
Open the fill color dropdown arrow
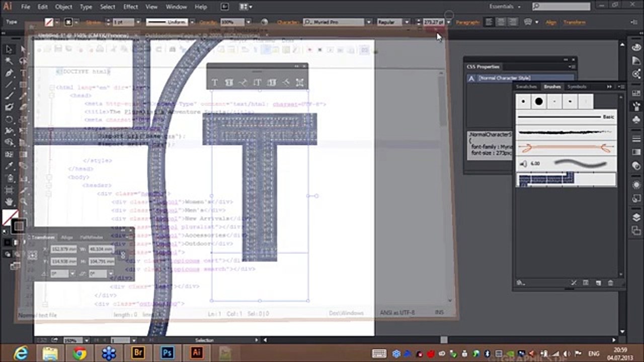pyautogui.click(x=57, y=22)
